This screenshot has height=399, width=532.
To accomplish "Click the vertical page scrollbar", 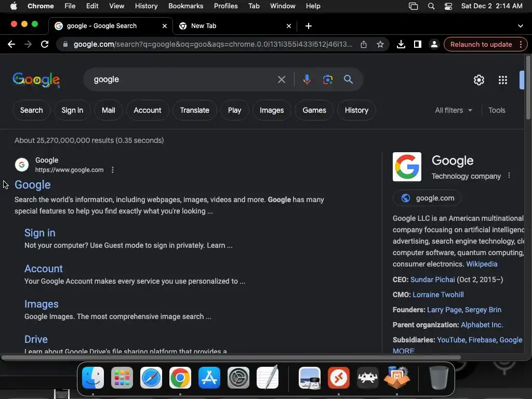I will click(x=528, y=87).
